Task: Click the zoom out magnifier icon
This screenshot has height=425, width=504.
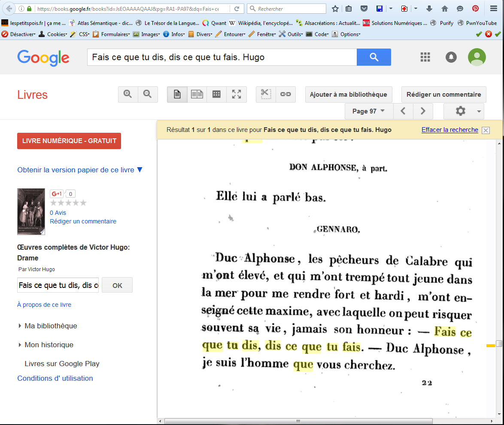Action: point(148,95)
